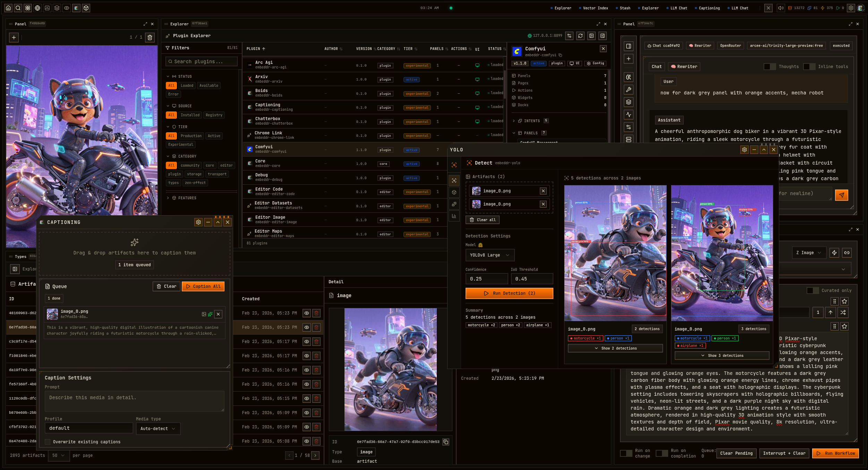Click the Caption All button
The image size is (868, 470).
203,286
